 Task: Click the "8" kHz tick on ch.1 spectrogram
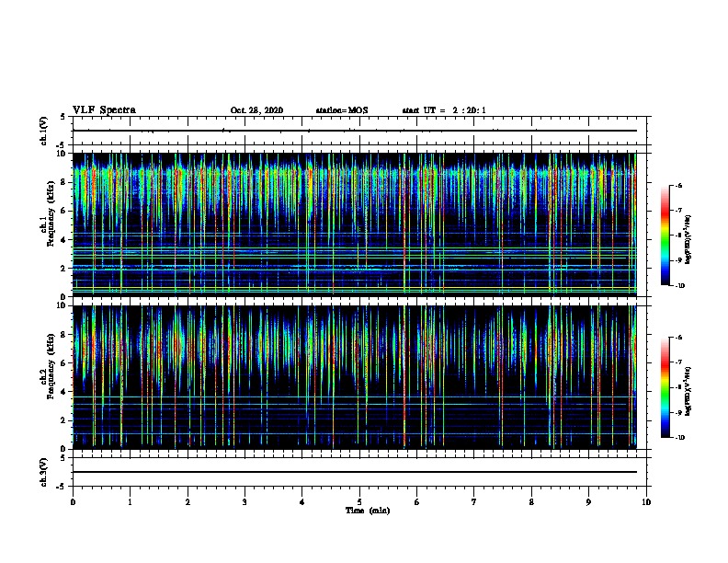64,182
